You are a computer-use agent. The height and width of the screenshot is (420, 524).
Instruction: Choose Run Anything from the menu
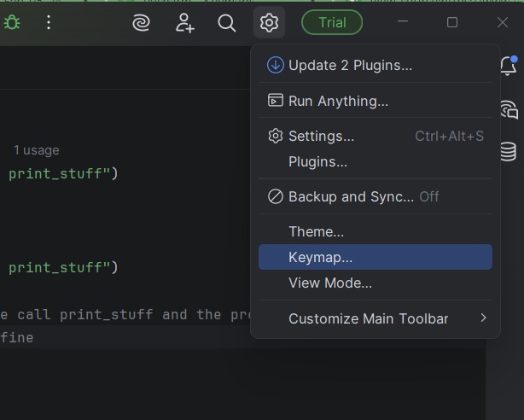tap(338, 101)
